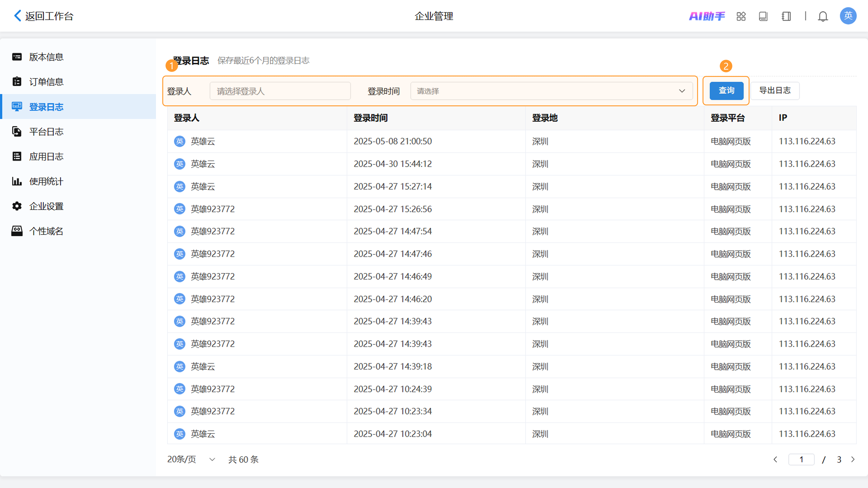Expand the 登录时间 dropdown

[551, 91]
